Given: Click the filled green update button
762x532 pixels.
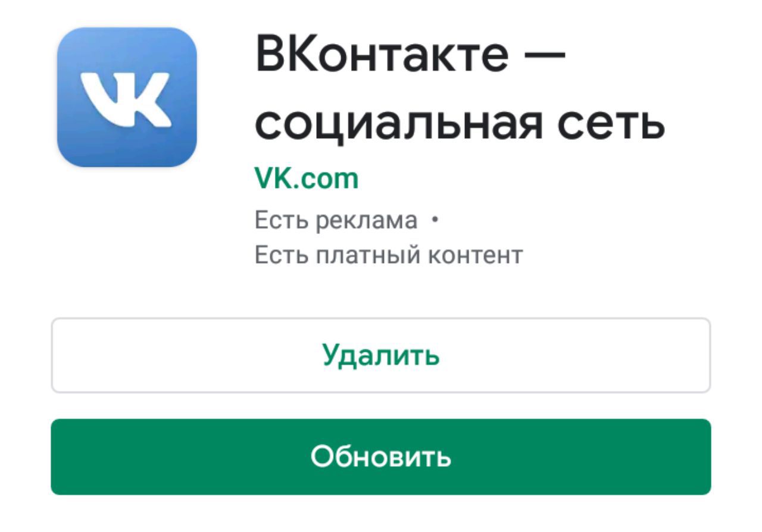Looking at the screenshot, I should tap(381, 457).
